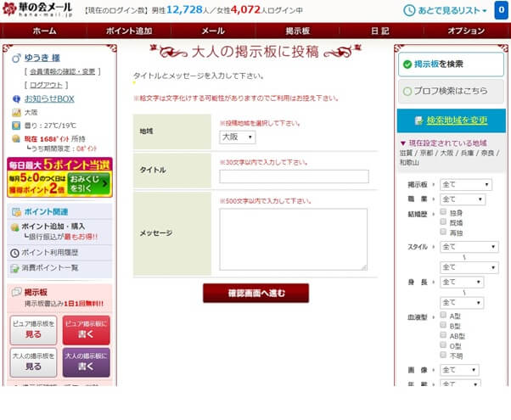This screenshot has width=511, height=420.
Task: Focus the タイトル text field
Action: (x=295, y=176)
